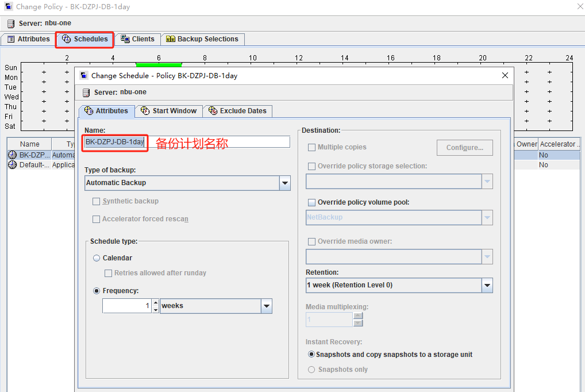Open the frequency unit weeks dropdown

pos(267,306)
